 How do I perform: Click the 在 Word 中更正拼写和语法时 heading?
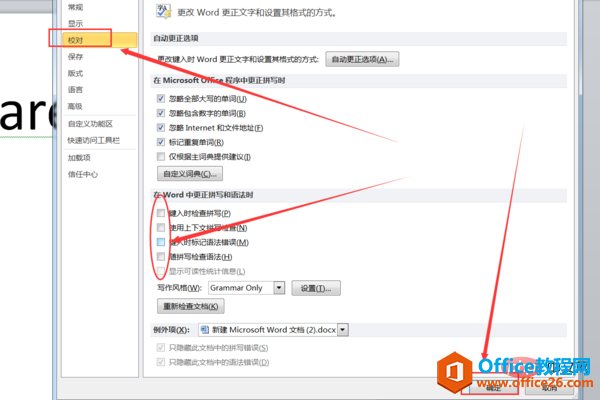point(203,195)
